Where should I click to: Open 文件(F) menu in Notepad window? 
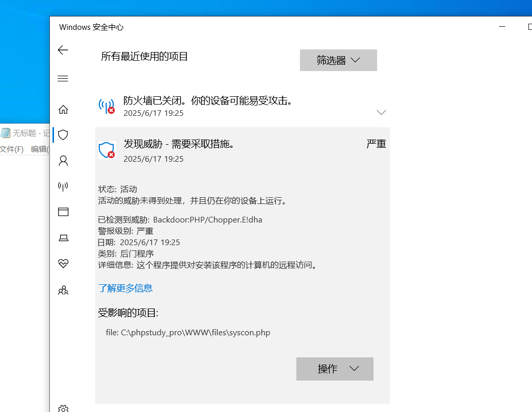pyautogui.click(x=12, y=149)
